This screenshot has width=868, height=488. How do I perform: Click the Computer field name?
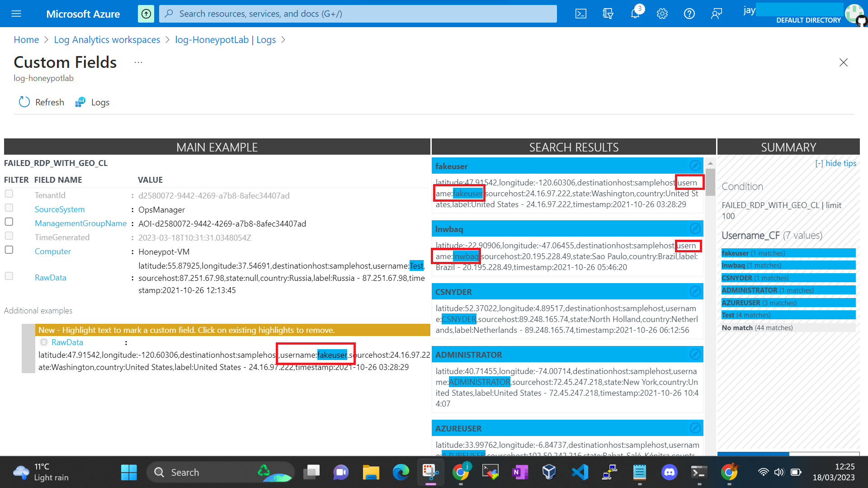[x=53, y=251]
